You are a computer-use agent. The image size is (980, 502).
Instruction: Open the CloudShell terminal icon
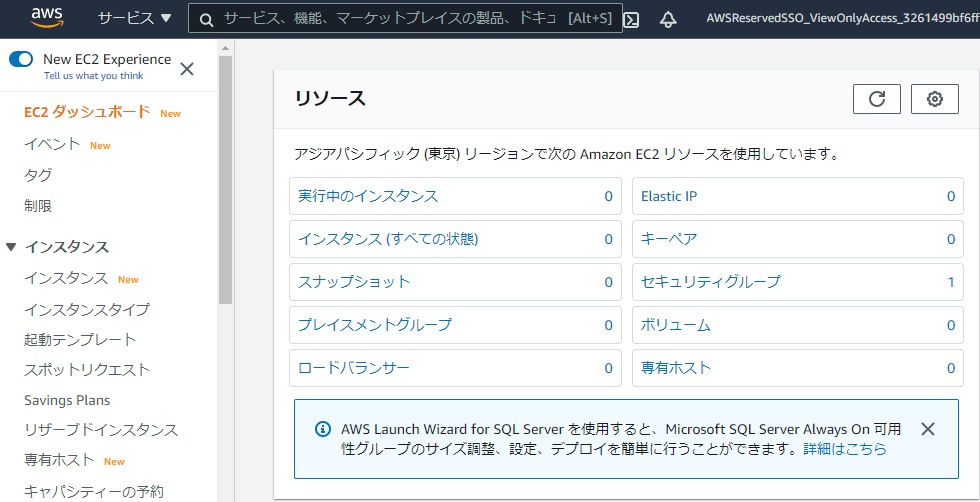point(632,19)
